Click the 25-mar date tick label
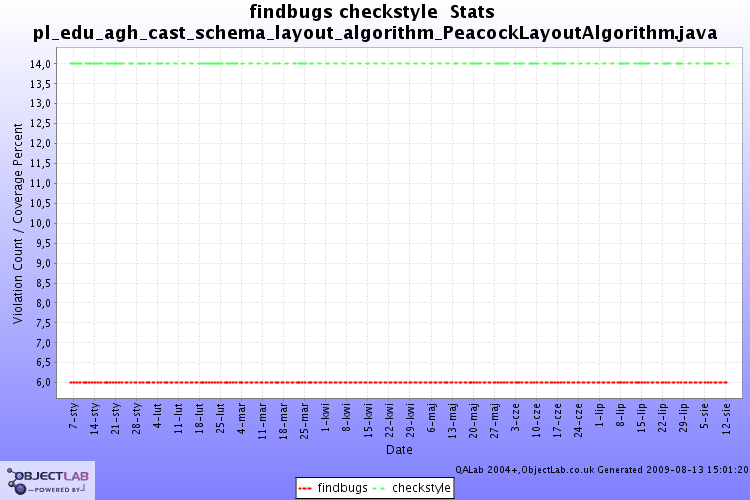This screenshot has height=500, width=750. (x=305, y=421)
